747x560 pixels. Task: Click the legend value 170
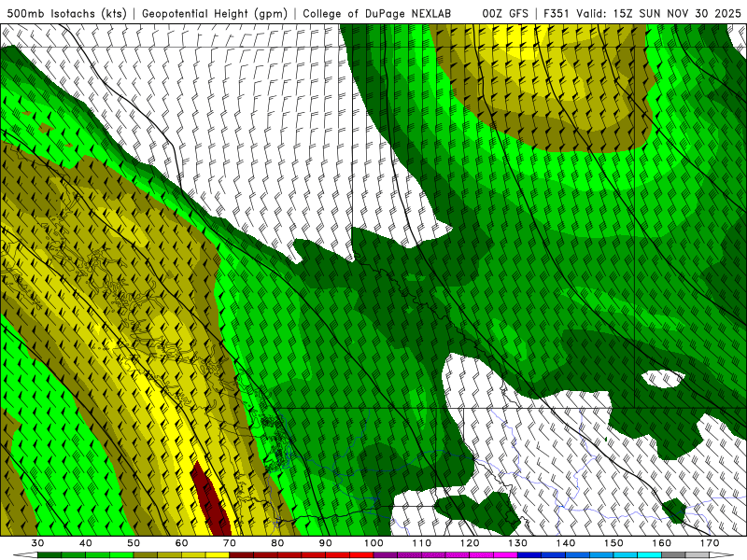(x=710, y=543)
